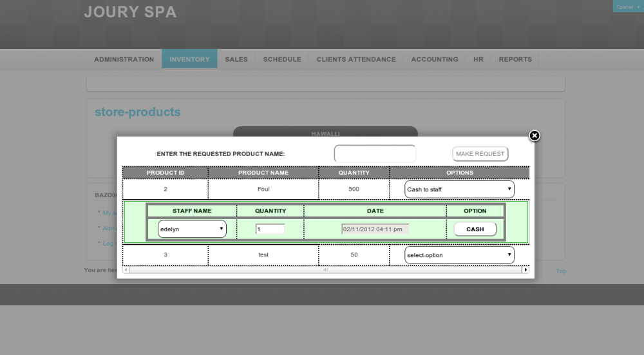Open the Cash to staff options dropdown
The image size is (644, 355).
coord(459,189)
